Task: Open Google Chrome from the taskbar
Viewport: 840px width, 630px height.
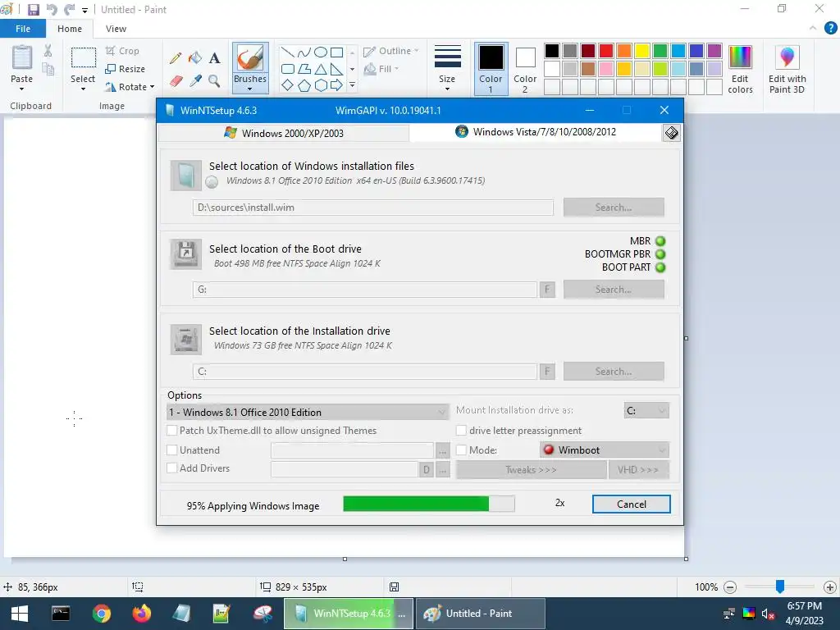Action: tap(101, 614)
